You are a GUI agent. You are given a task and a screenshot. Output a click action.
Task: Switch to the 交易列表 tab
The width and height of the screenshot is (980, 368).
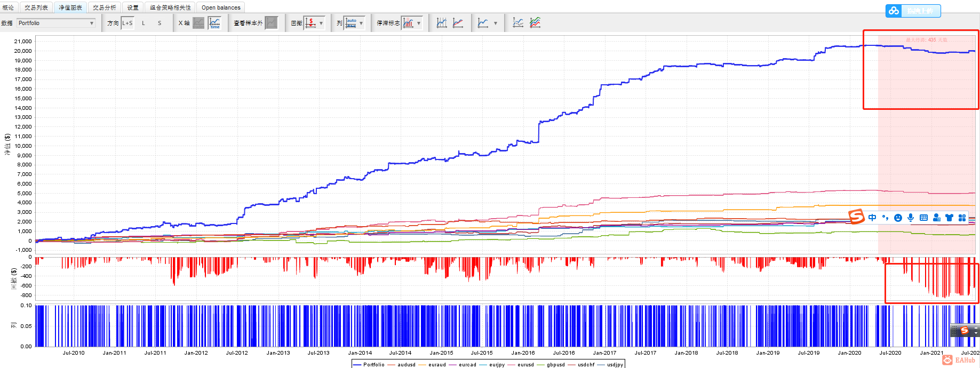pyautogui.click(x=36, y=7)
